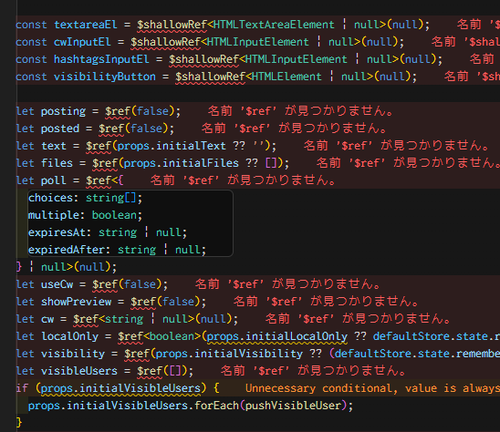500x432 pixels.
Task: Click the error message on visibleUsers line
Action: tap(313, 371)
